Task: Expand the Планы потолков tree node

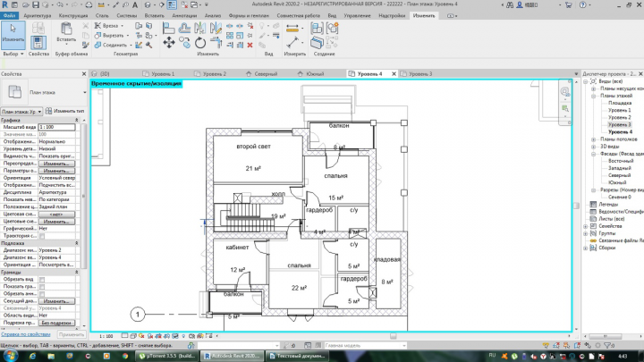Action: click(594, 139)
